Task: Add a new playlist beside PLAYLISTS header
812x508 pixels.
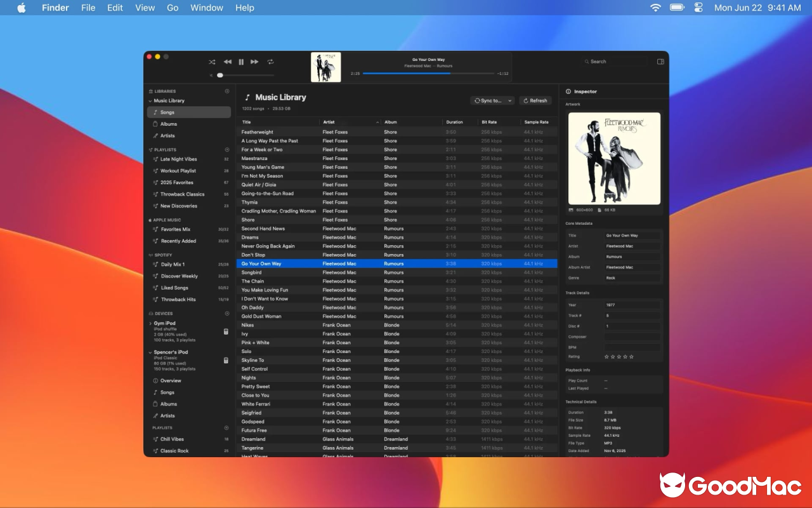Action: 227,150
